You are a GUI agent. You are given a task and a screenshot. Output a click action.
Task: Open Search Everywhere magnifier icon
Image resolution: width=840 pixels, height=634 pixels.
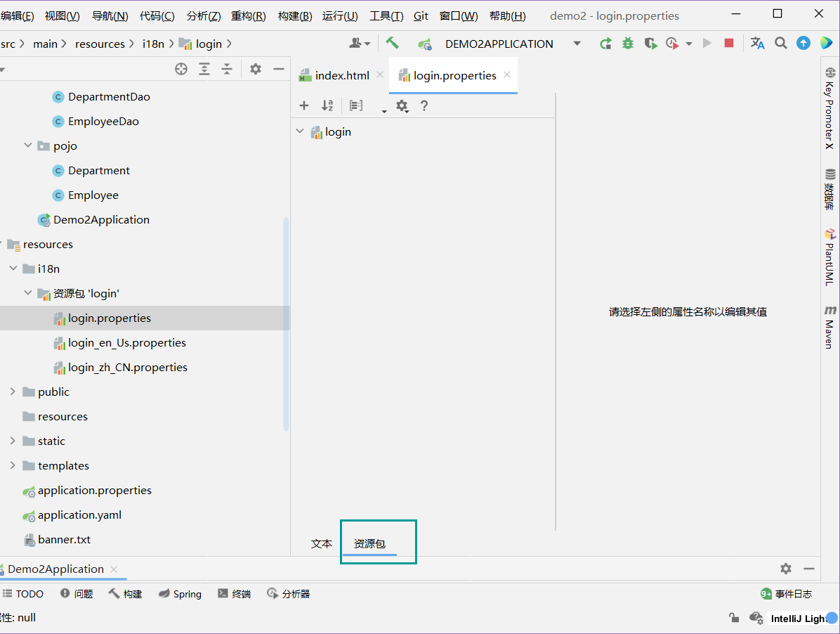tap(781, 44)
